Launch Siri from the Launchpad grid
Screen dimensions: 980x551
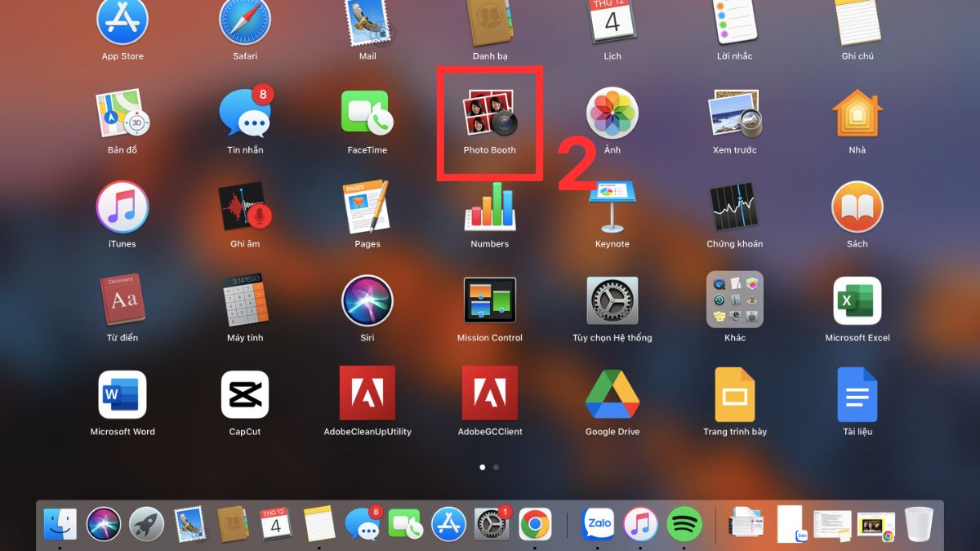click(367, 300)
